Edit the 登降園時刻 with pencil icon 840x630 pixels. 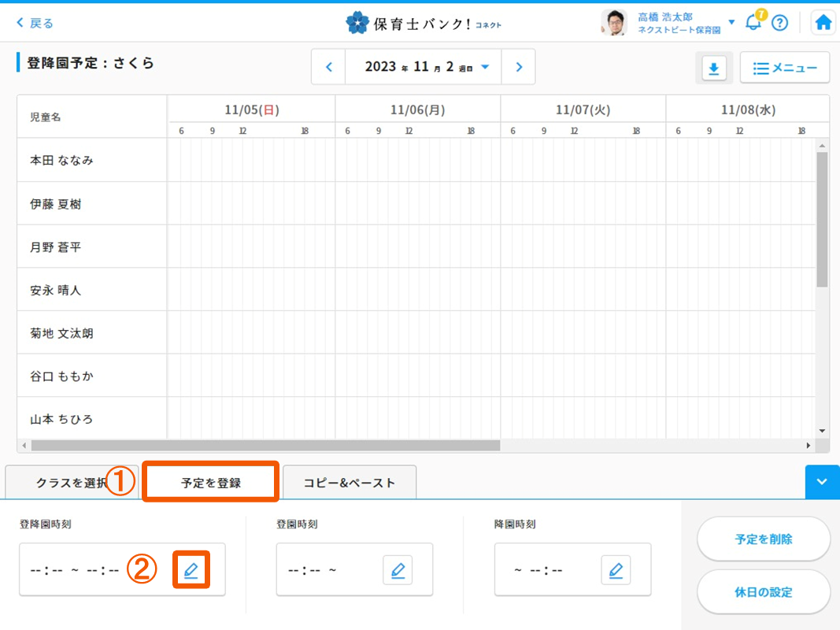tap(191, 569)
